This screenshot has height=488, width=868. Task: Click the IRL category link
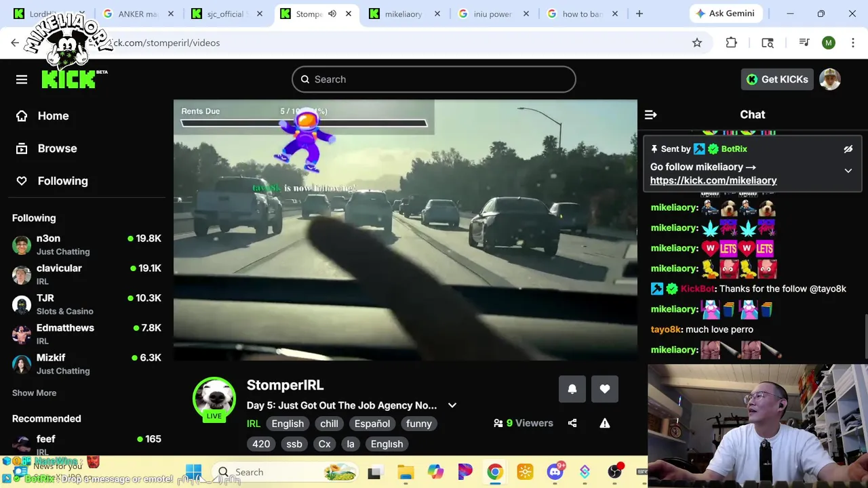254,424
